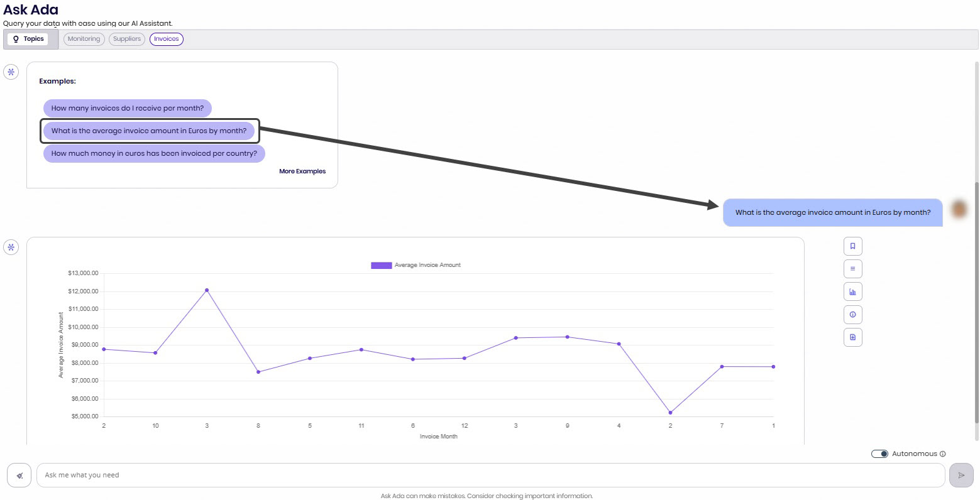This screenshot has height=500, width=980.
Task: Click the download icon beside the chart
Action: [852, 337]
